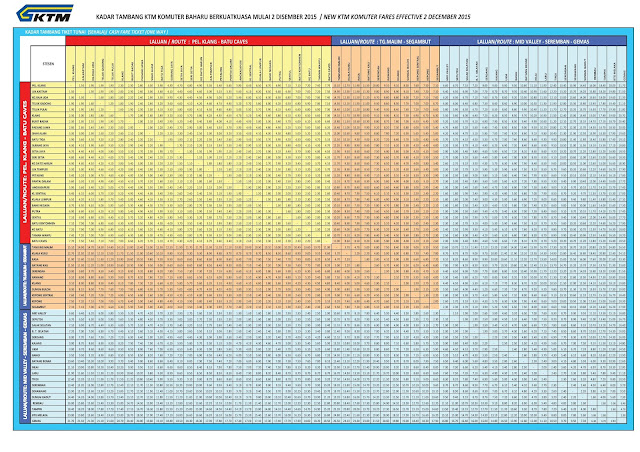This screenshot has width=640, height=452.
Task: Click the KTM logo
Action: pyautogui.click(x=44, y=13)
